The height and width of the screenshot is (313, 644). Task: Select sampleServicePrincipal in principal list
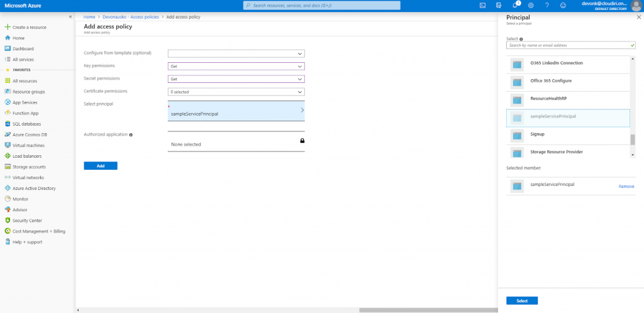[x=568, y=118]
